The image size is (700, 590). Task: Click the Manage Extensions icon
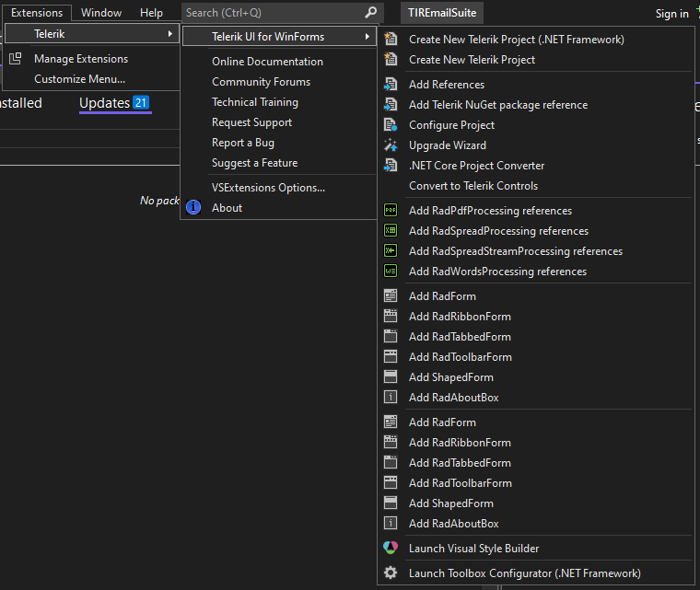(16, 59)
